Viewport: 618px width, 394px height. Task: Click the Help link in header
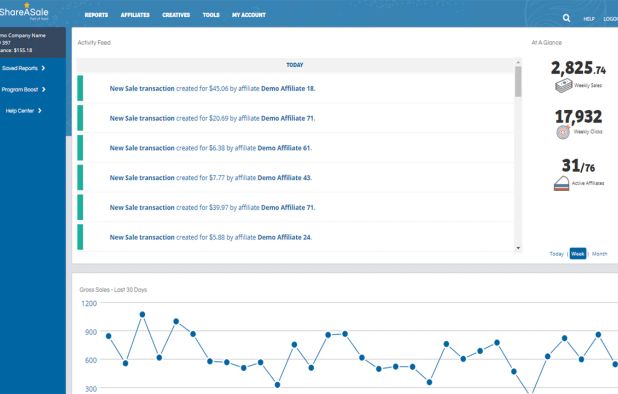(x=589, y=19)
